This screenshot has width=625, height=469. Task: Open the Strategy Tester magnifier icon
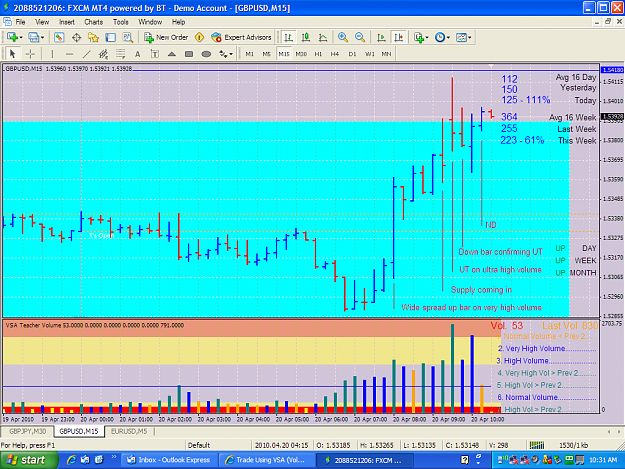[128, 37]
